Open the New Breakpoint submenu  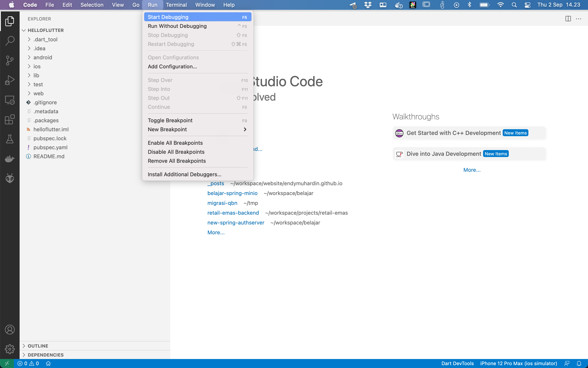(x=198, y=129)
